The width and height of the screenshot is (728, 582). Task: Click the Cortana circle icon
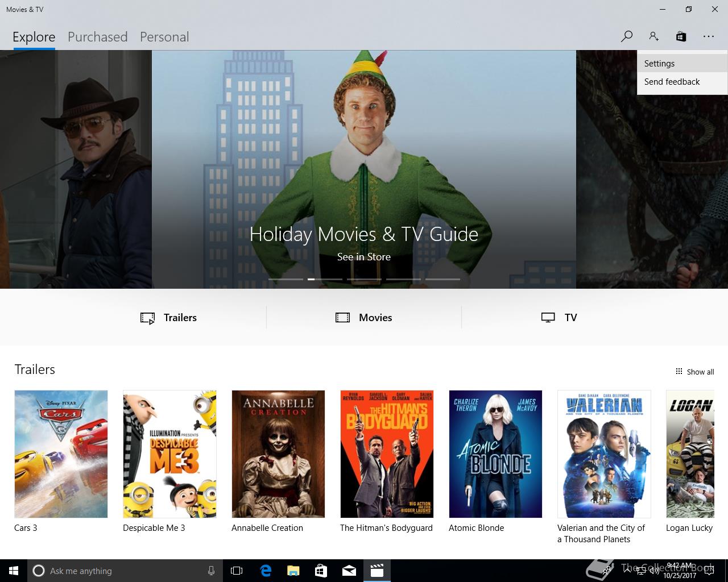pyautogui.click(x=39, y=571)
